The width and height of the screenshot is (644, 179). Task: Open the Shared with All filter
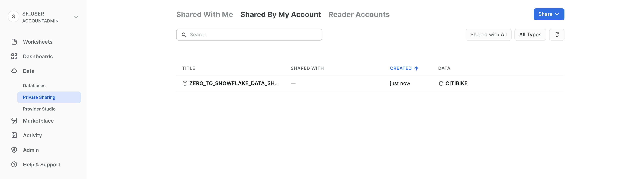click(488, 35)
